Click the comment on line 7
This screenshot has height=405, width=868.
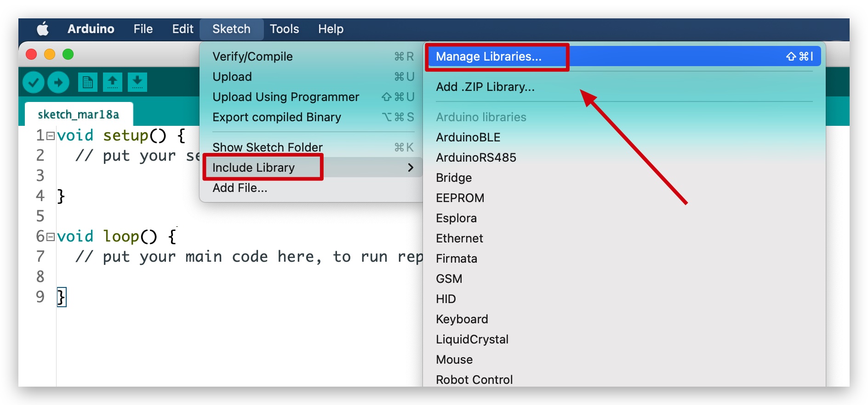click(x=249, y=257)
